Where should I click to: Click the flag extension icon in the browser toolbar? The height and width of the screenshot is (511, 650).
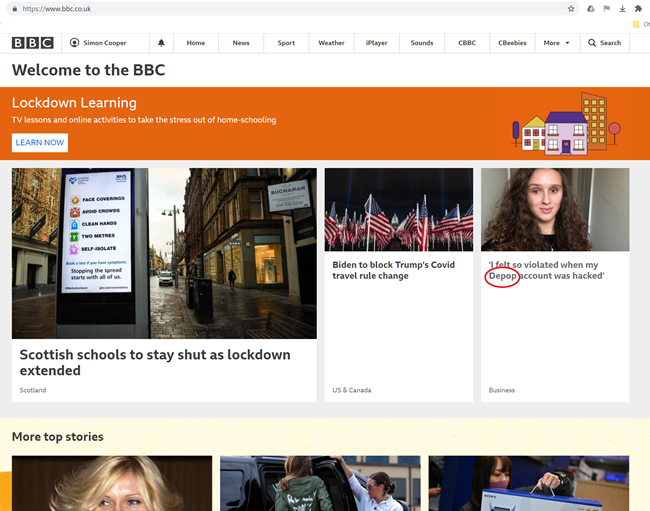[x=606, y=9]
